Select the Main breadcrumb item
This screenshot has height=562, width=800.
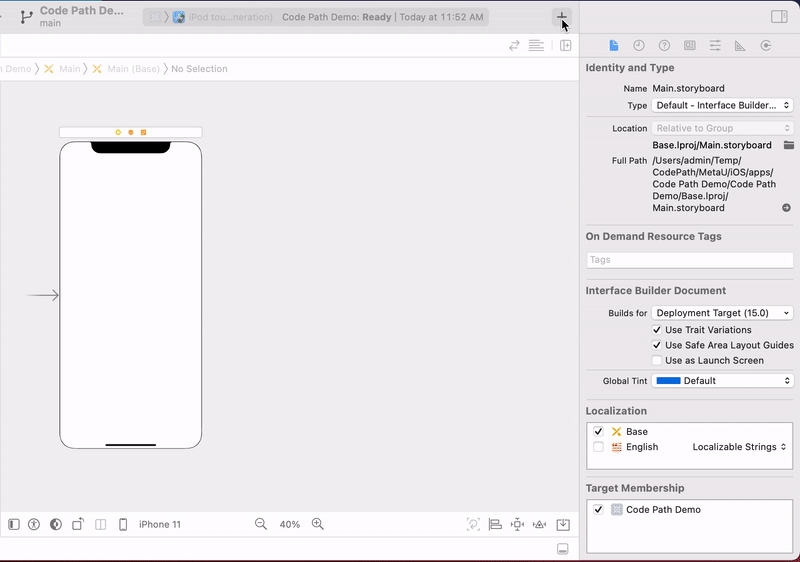(x=63, y=69)
